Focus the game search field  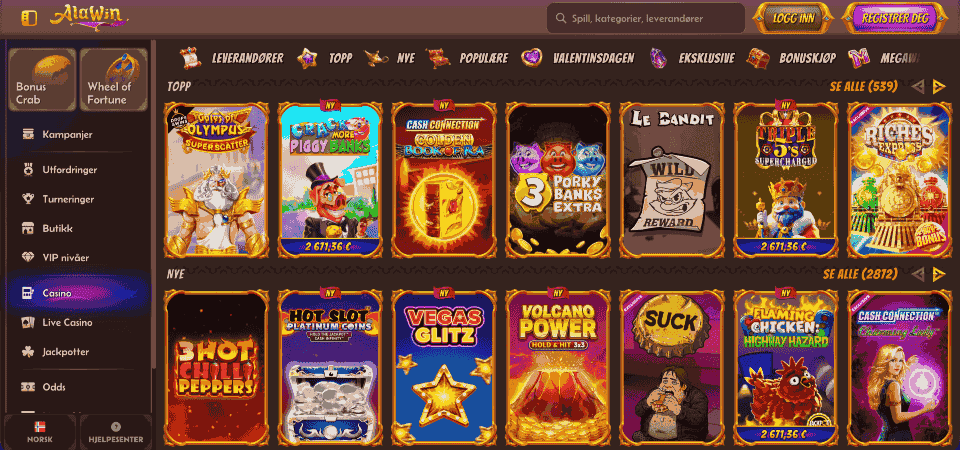pos(645,18)
